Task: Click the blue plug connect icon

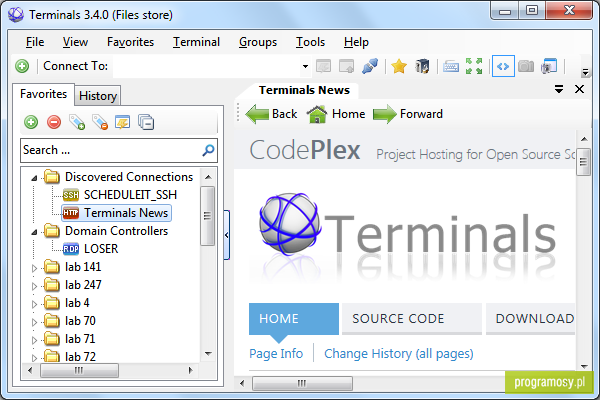Action: pos(370,66)
